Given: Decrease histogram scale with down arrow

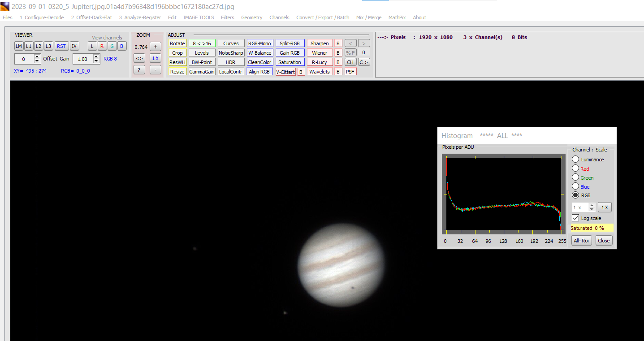Looking at the screenshot, I should point(592,210).
